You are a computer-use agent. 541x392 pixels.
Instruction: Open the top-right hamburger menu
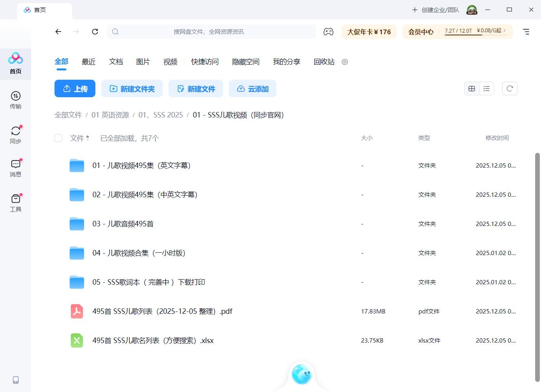coord(526,31)
